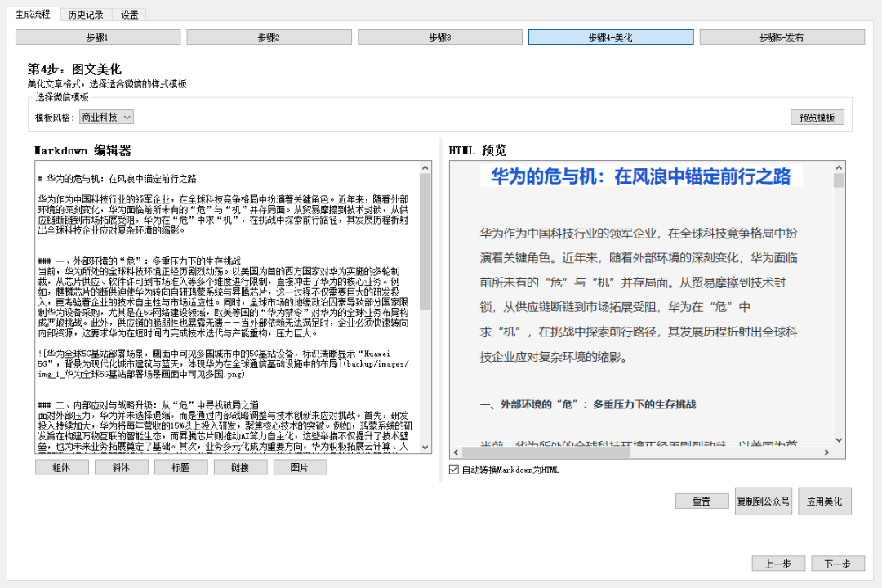This screenshot has height=588, width=882.
Task: Click markdown line '# 华为的危与机'
Action: click(117, 179)
